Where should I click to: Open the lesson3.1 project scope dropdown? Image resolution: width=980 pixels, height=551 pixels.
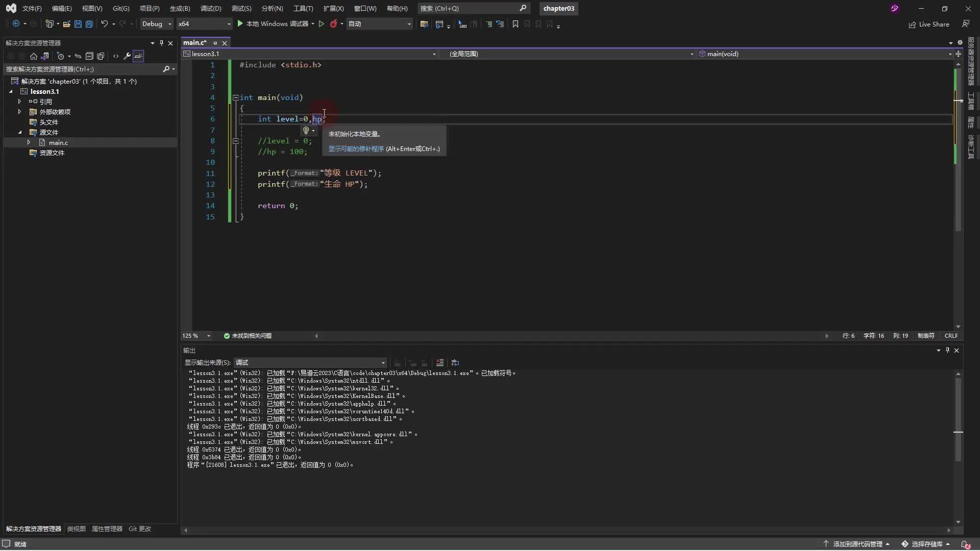pyautogui.click(x=309, y=54)
